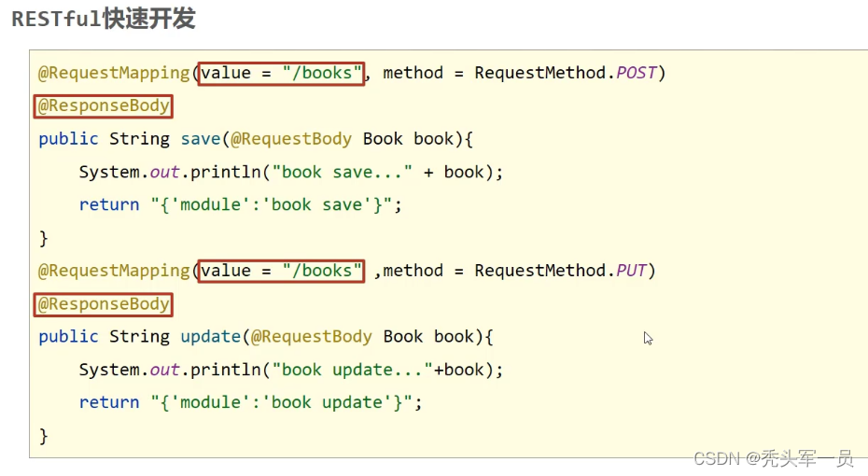Click the "book update..." string literal
Screen dimensions: 868x476
point(352,370)
